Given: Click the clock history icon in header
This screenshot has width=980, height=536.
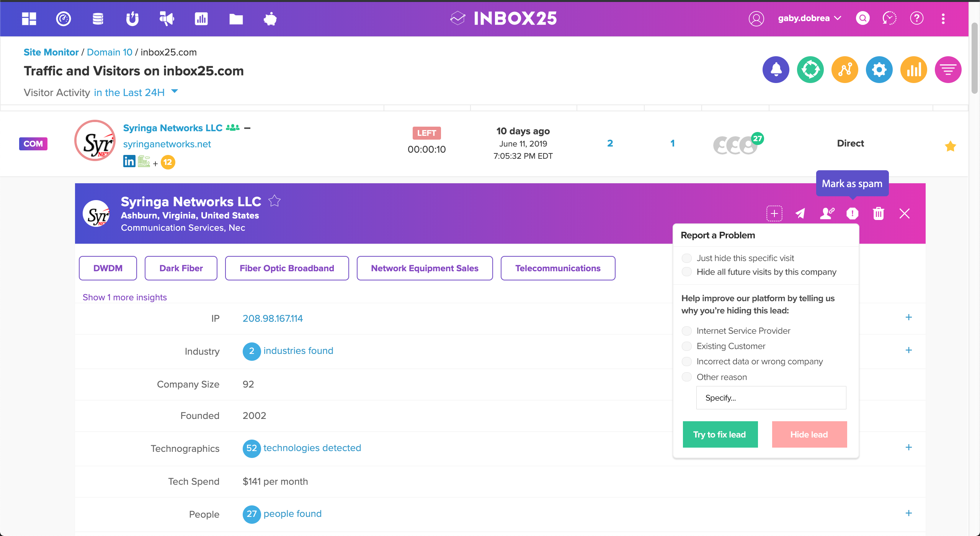Looking at the screenshot, I should point(890,18).
